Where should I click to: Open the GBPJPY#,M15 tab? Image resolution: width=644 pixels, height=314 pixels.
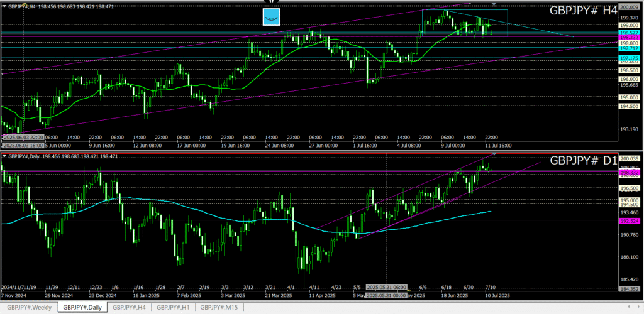[219, 308]
